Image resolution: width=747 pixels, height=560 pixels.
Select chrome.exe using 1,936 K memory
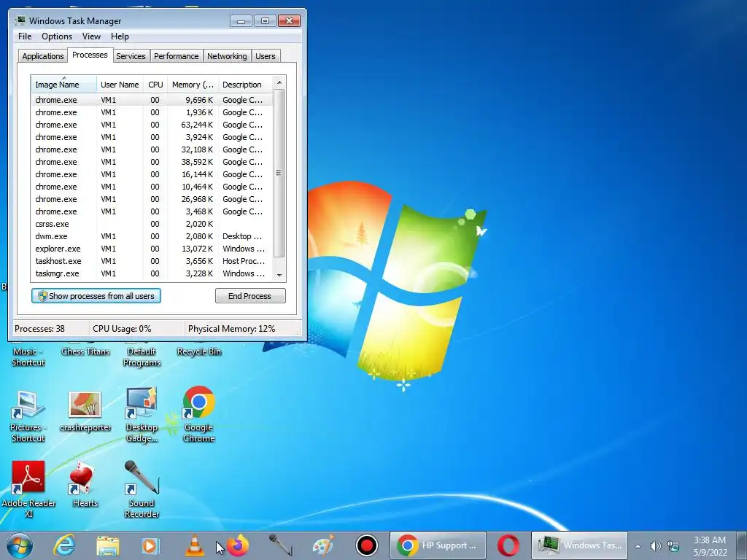152,112
